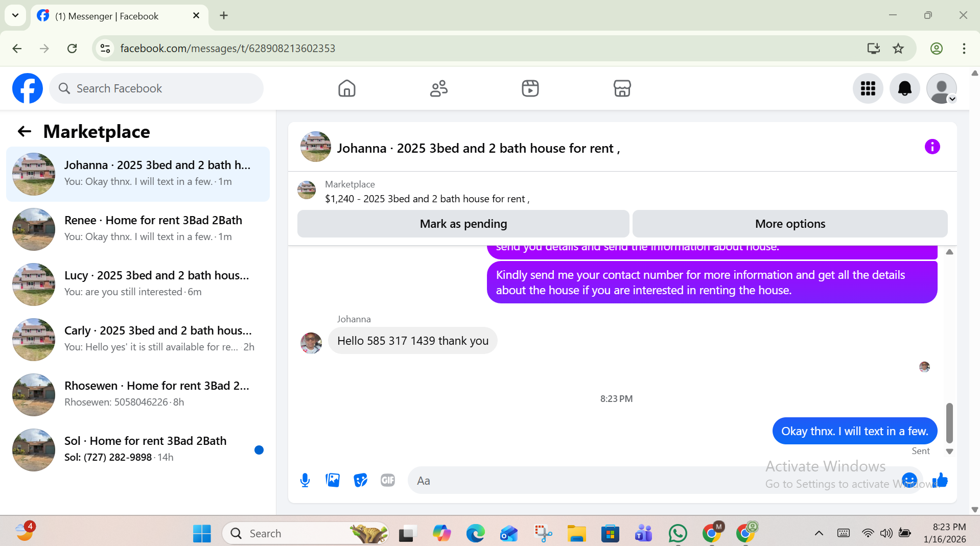The width and height of the screenshot is (980, 546).
Task: Open the emoji picker
Action: coord(909,480)
